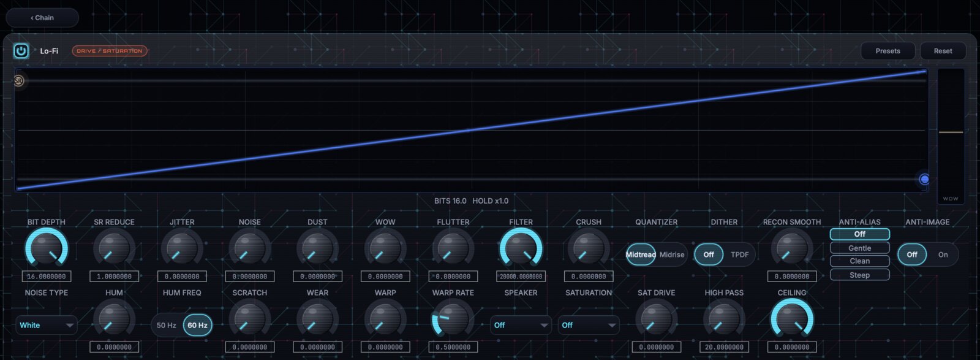Click the Hum value field
The image size is (980, 360).
click(114, 347)
